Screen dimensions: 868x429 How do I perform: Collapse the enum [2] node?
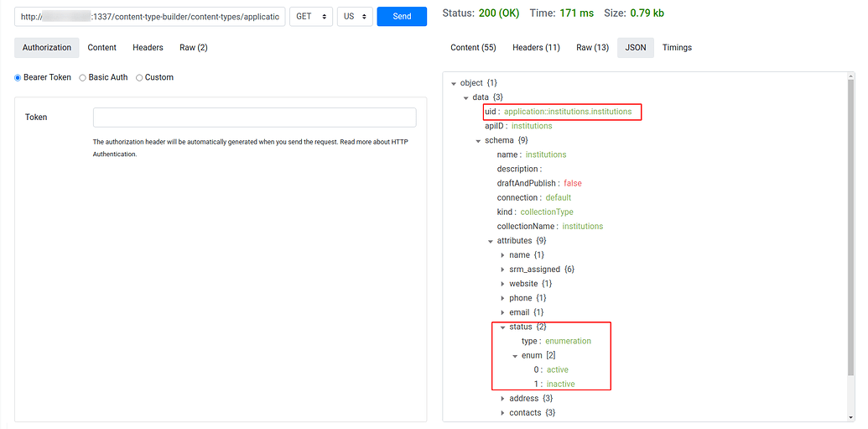pos(515,356)
